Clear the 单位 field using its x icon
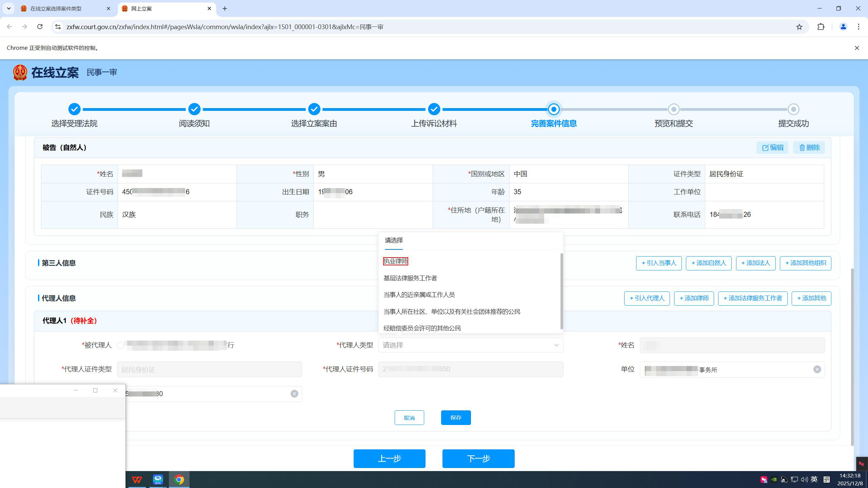 817,369
